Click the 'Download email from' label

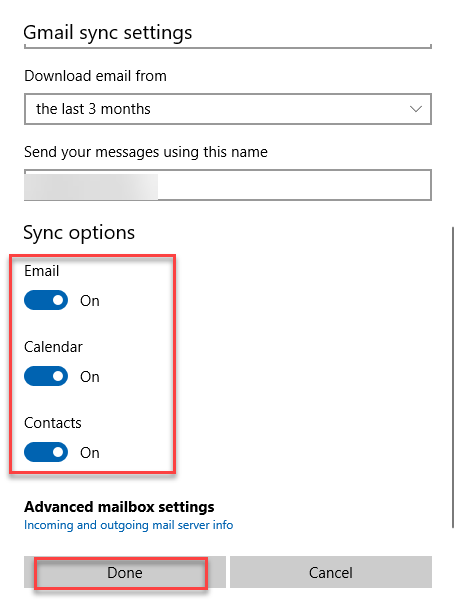click(95, 76)
